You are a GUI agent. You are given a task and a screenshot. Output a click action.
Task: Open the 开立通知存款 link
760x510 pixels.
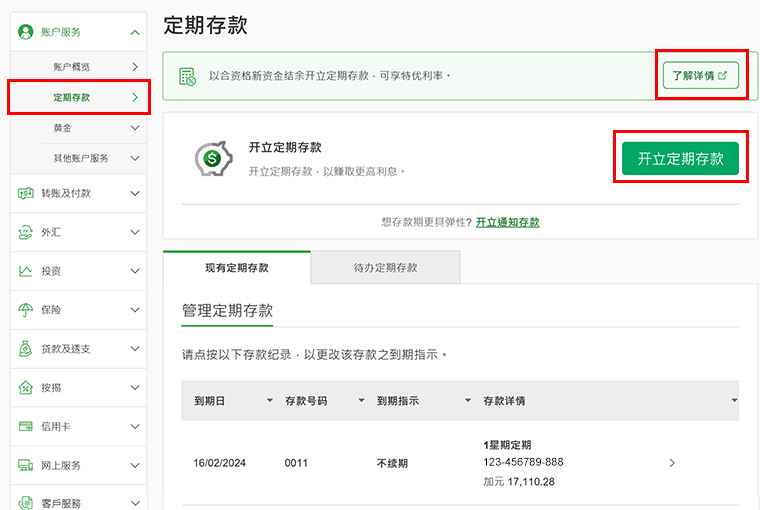coord(507,223)
